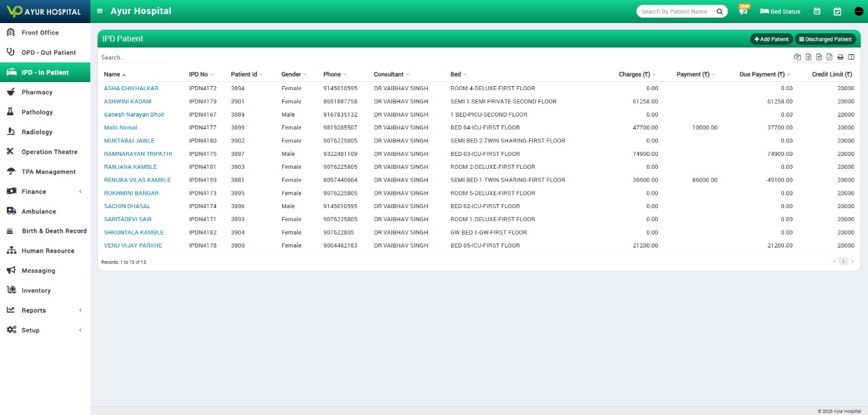Open announcements via the megaphone icon

pyautogui.click(x=743, y=12)
